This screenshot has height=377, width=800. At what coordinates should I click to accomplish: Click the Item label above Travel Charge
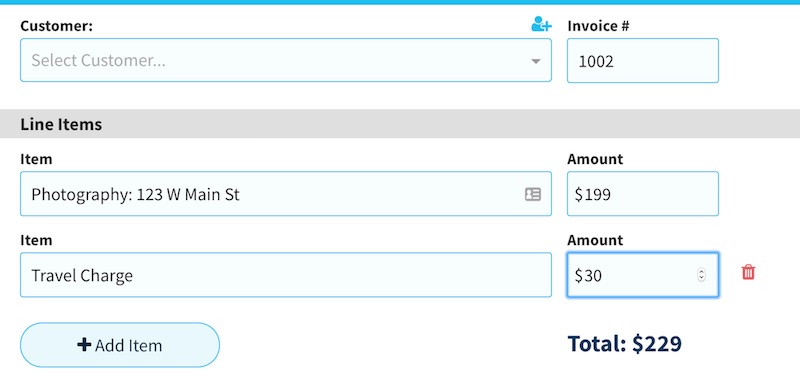(36, 240)
